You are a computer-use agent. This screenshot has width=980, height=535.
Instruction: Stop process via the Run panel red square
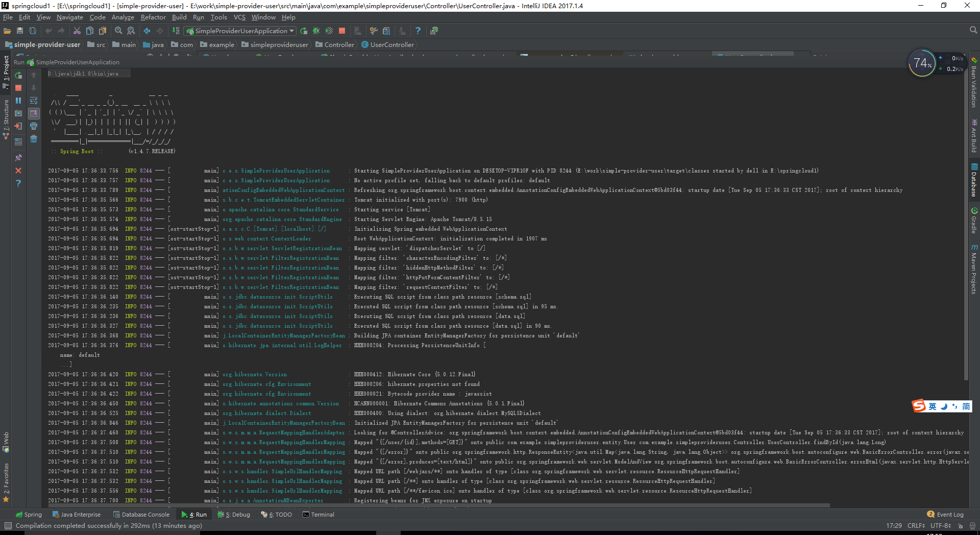18,88
